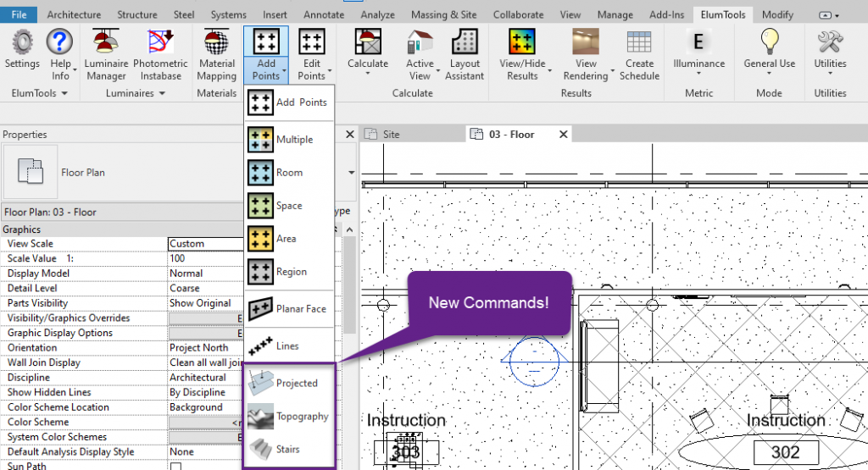Choose Lines points command
868x470 pixels.
point(289,346)
